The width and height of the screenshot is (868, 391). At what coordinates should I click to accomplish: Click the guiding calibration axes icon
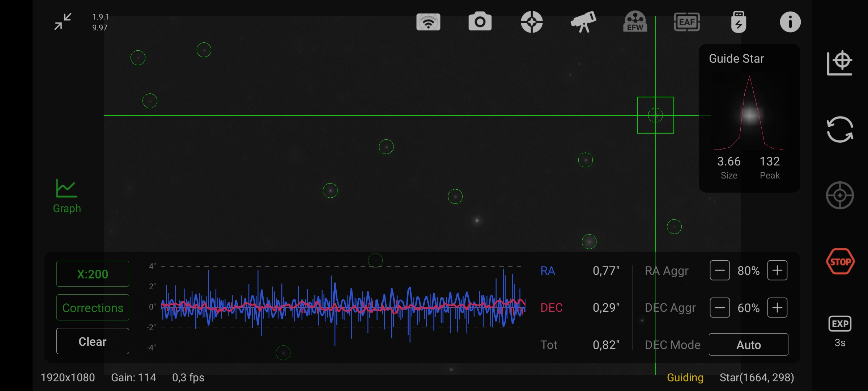840,63
